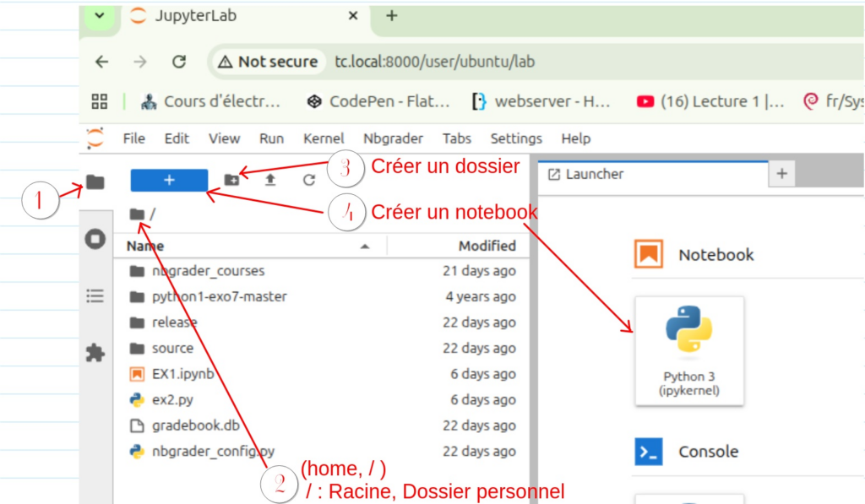This screenshot has width=865, height=504.
Task: Open the File Browser sidebar folder icon
Action: pos(95,182)
